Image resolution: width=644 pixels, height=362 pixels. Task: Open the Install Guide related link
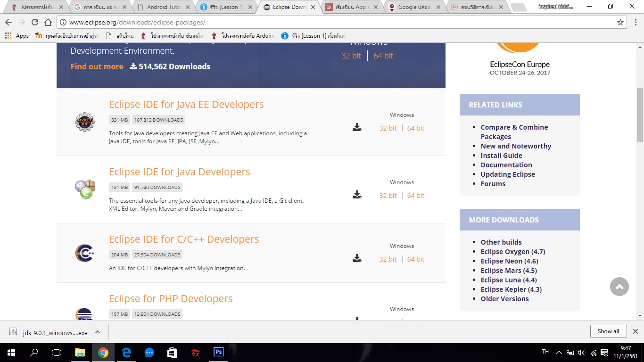[x=501, y=156]
